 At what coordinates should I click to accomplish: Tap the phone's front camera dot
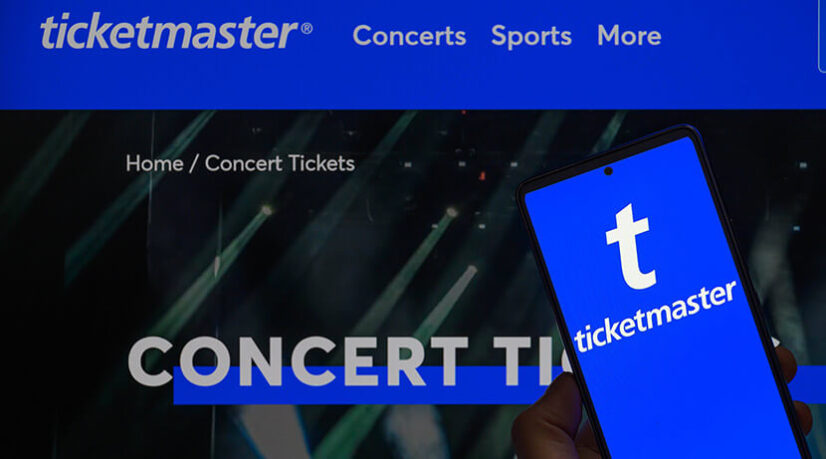click(x=608, y=171)
